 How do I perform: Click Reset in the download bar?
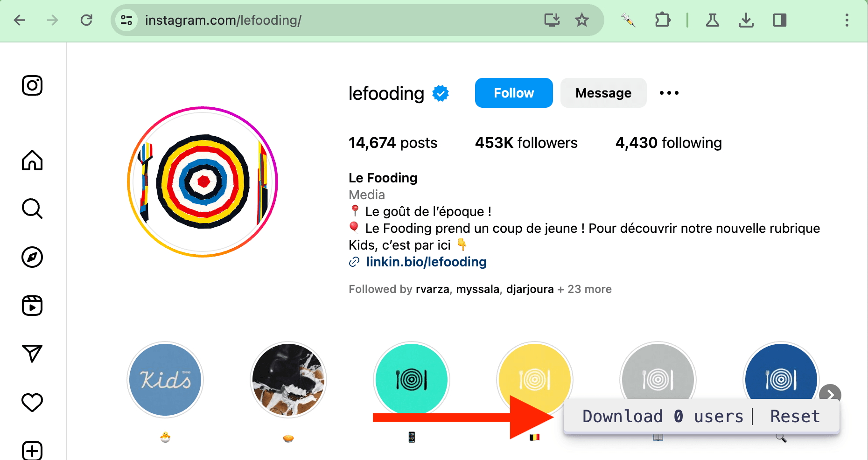[795, 416]
